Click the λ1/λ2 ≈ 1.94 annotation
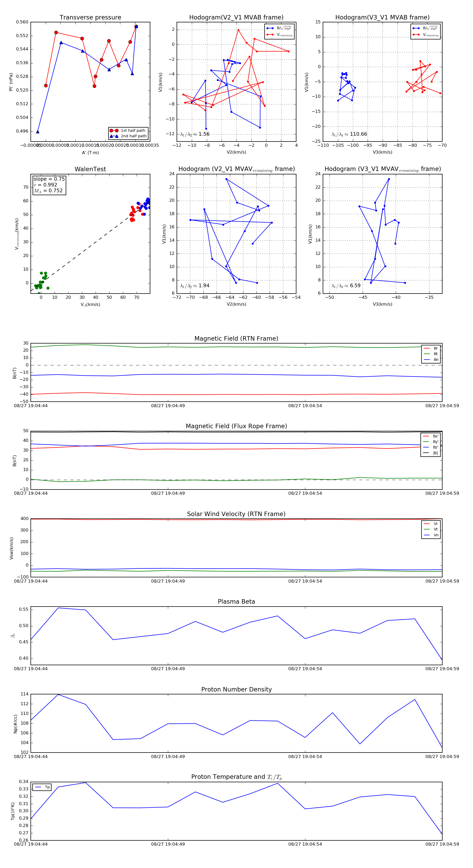Viewport: 473px width, 868px height. tap(194, 286)
